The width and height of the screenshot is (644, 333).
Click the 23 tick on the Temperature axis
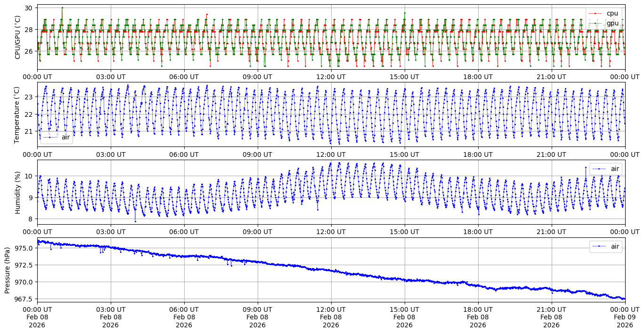[x=29, y=97]
